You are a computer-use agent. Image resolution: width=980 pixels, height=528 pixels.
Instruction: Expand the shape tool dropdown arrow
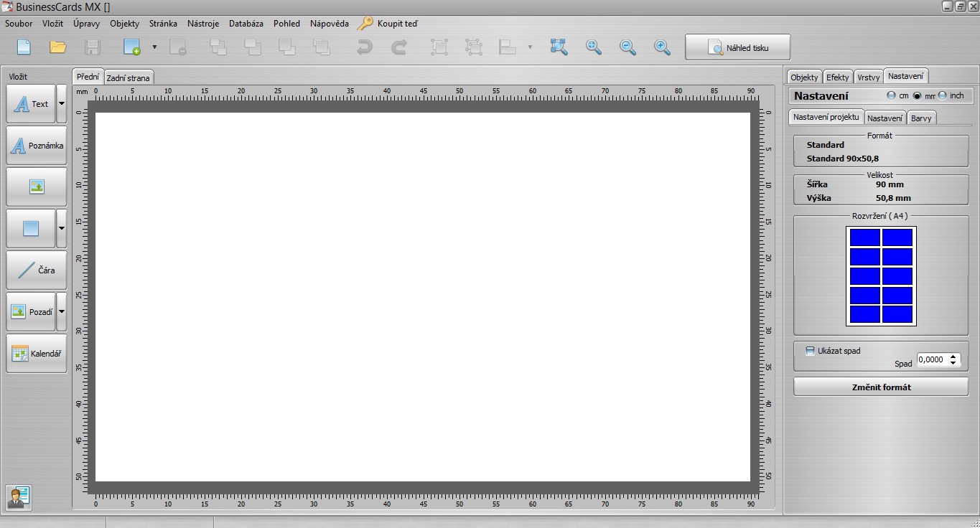(61, 229)
